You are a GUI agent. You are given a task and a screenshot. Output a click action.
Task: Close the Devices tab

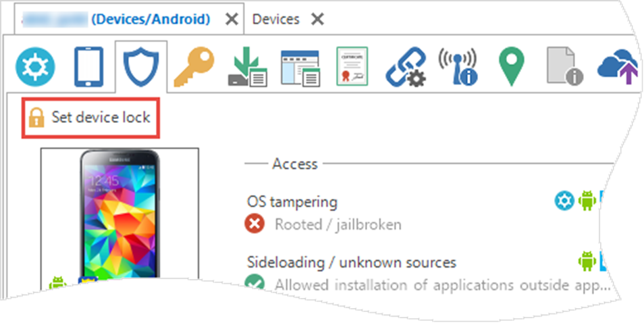click(x=317, y=19)
